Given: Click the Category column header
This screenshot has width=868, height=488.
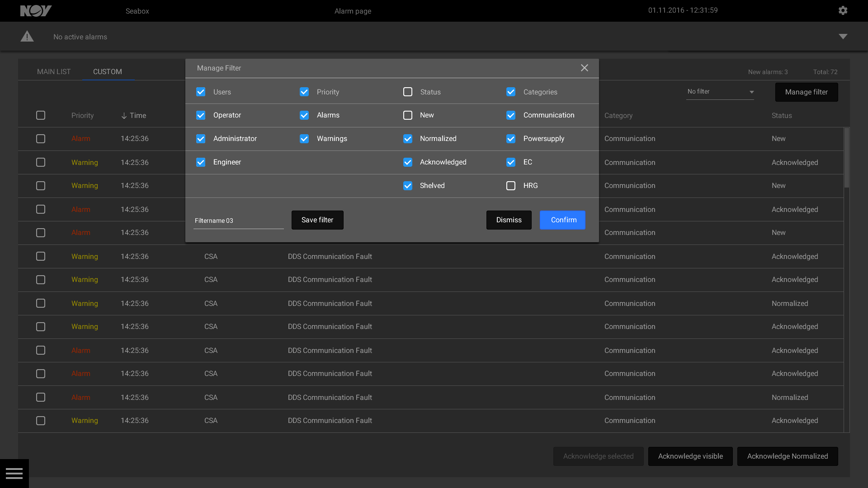Looking at the screenshot, I should [x=618, y=116].
